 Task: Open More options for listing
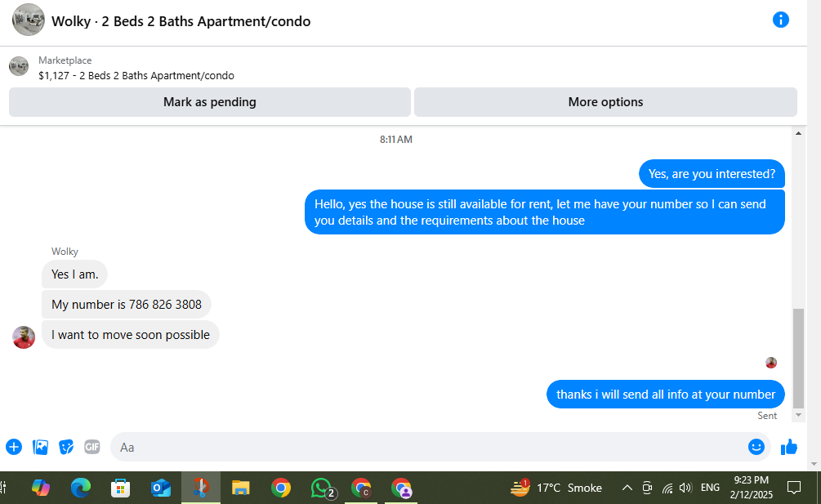[x=605, y=102]
